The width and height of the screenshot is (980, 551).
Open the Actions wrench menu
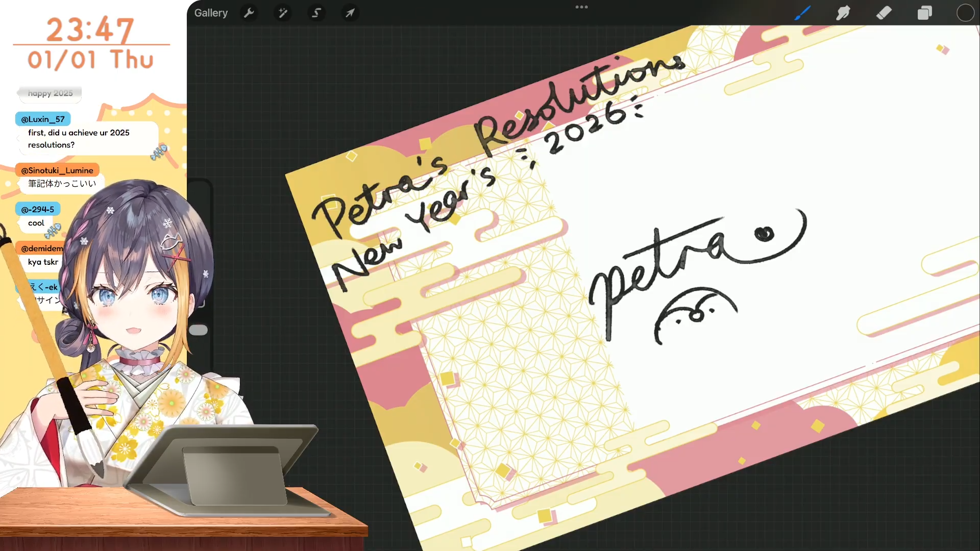pos(249,13)
